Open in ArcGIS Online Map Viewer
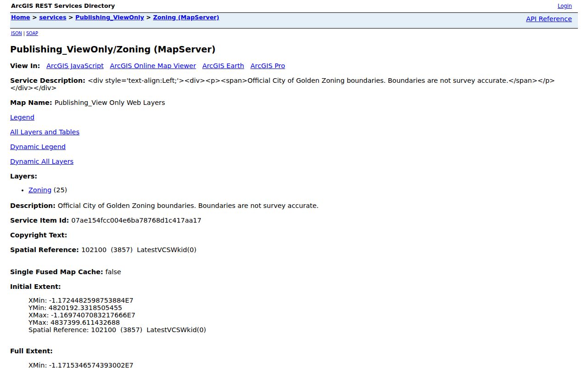This screenshot has width=588, height=368. click(x=153, y=66)
